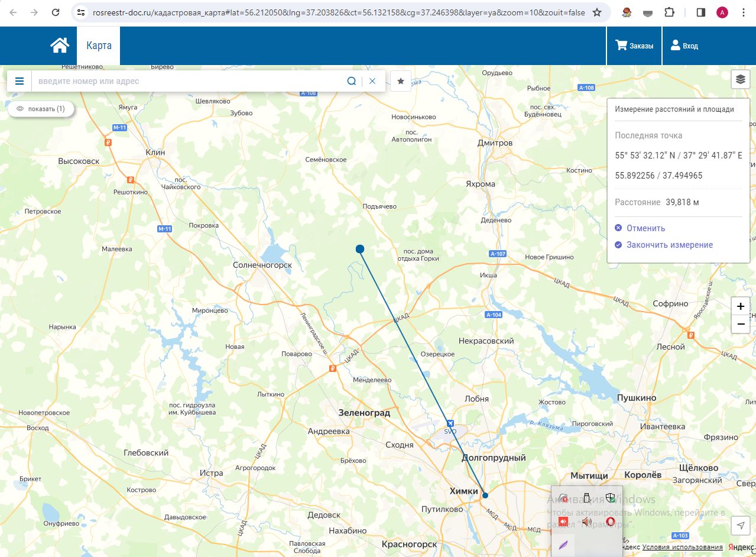
Task: Click the Долгопрудный label
Action: click(x=494, y=458)
